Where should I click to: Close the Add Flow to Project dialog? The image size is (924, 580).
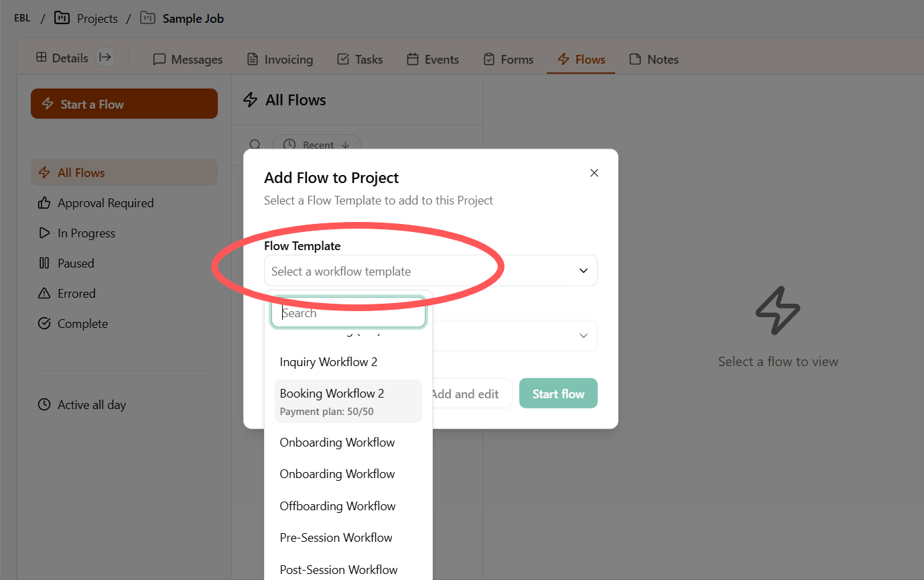click(x=594, y=173)
